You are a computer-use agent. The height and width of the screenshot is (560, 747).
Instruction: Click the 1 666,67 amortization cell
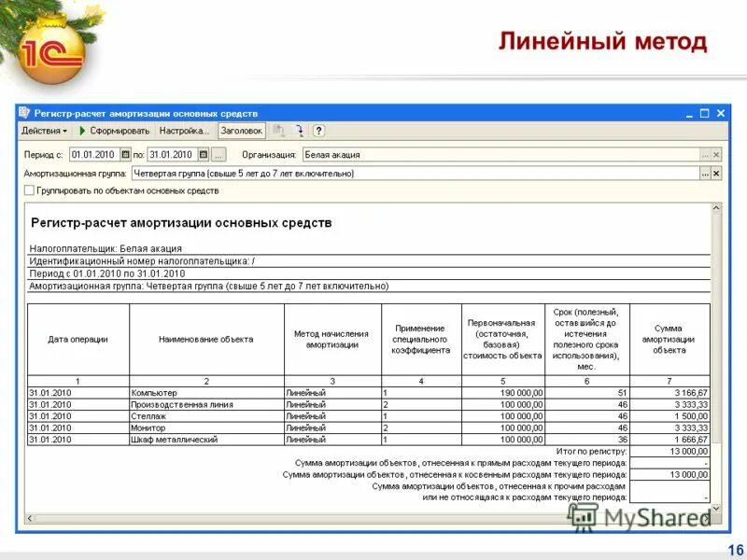[x=669, y=440]
